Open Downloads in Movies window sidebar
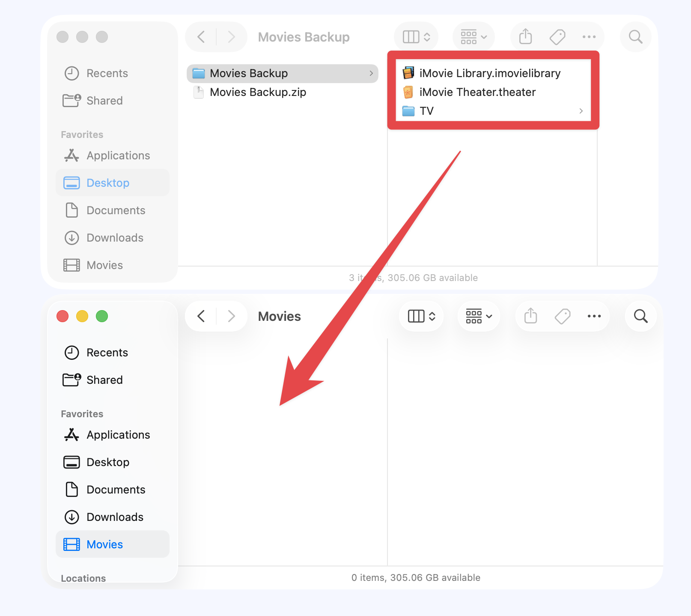 coord(113,517)
